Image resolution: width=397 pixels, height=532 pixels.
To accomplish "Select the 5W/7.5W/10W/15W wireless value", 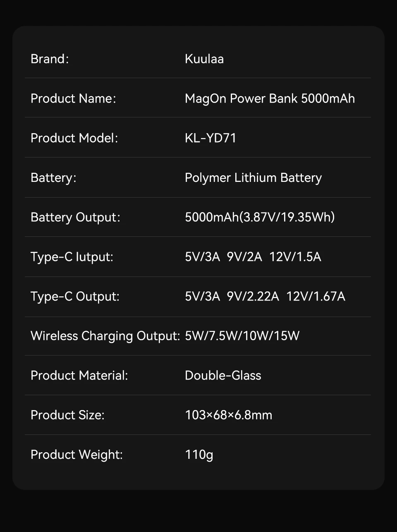I will [x=242, y=336].
